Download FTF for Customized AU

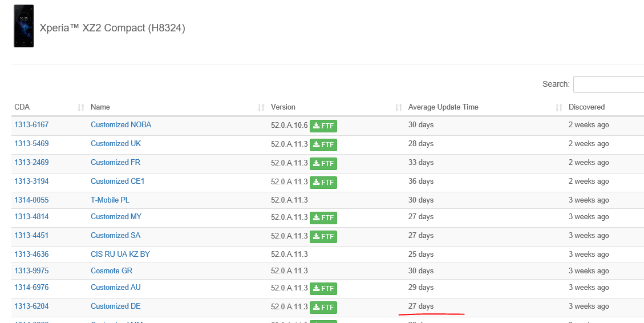pos(323,289)
